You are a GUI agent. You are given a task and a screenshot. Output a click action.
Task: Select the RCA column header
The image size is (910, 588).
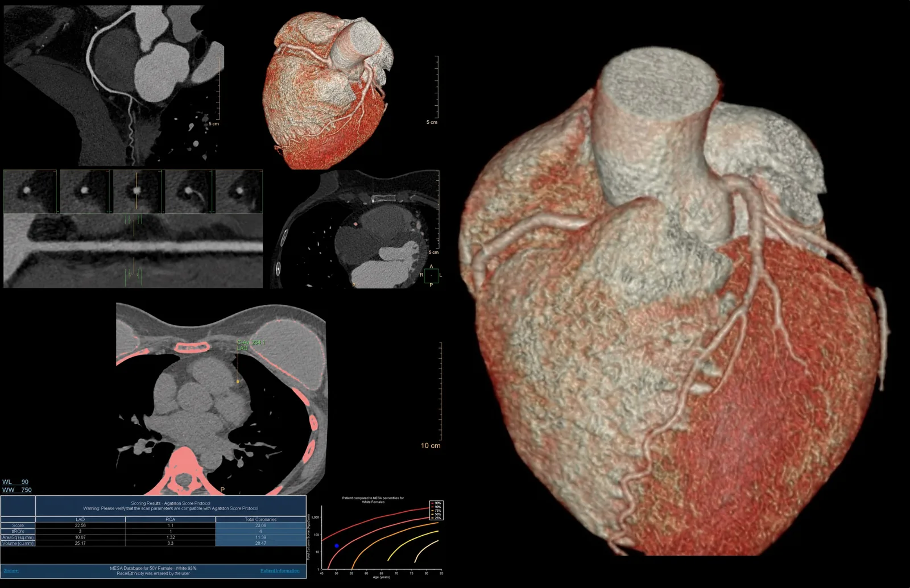170,519
